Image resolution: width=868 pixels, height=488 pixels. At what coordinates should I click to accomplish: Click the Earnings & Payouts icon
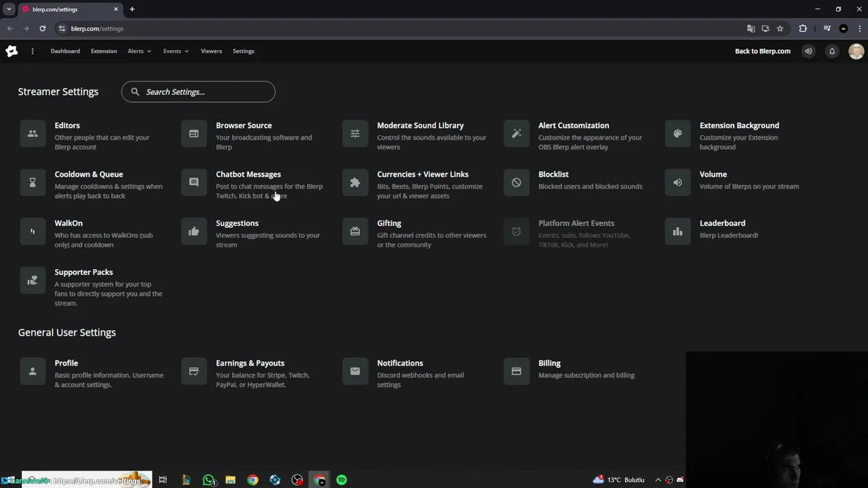[194, 371]
